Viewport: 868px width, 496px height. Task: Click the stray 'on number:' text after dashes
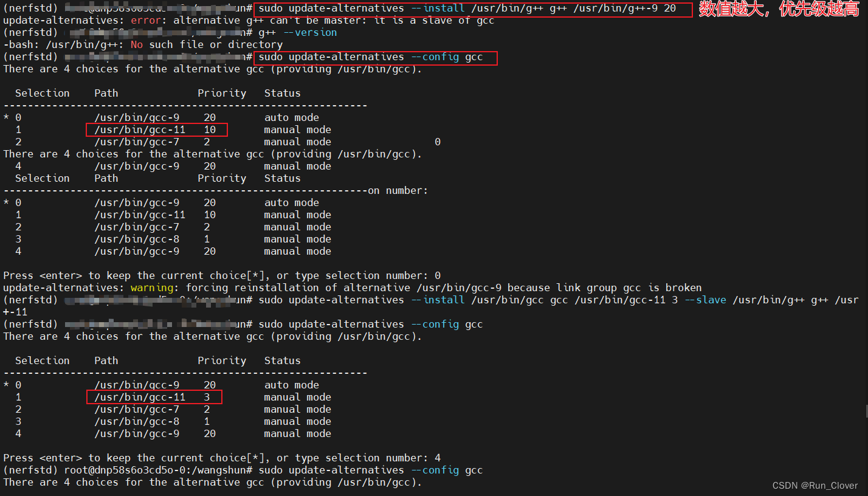398,191
